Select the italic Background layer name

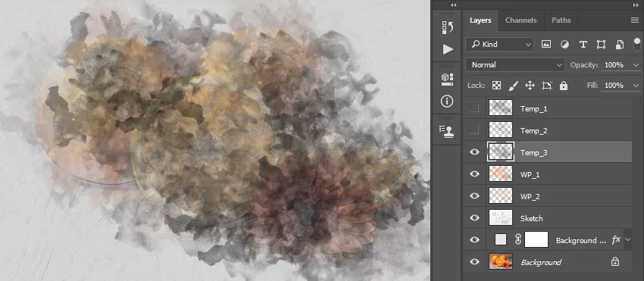[541, 263]
